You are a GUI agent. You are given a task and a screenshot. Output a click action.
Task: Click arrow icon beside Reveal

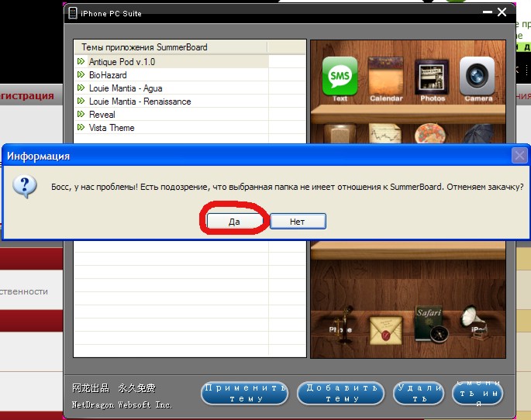pyautogui.click(x=81, y=114)
